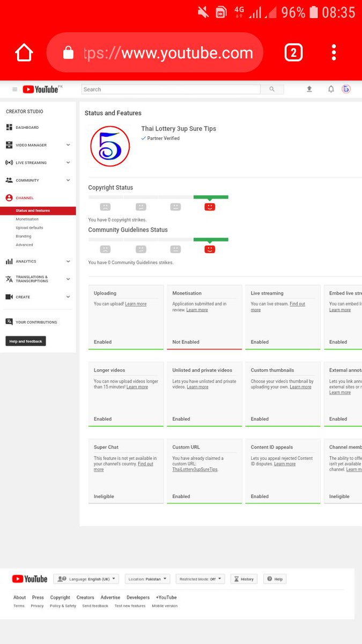Screen dimensions: 362x644
Task: Open the Language: English (UK) dropdown
Action: pos(86,579)
